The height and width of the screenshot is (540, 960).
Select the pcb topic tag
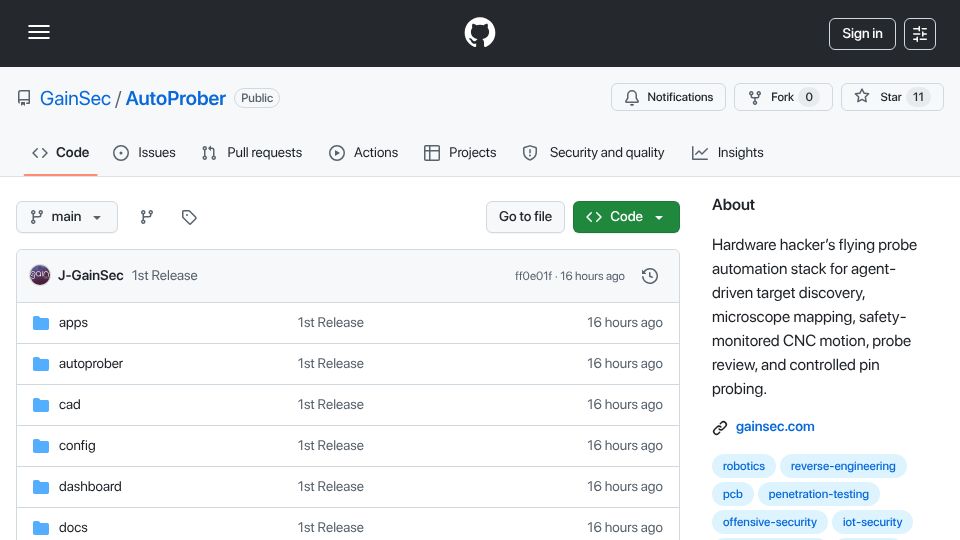[733, 494]
